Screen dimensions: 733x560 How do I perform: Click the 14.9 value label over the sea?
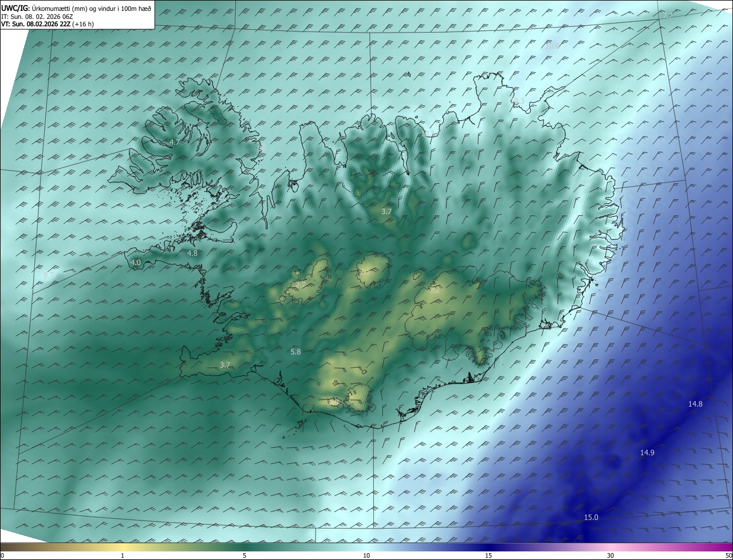[x=647, y=452]
